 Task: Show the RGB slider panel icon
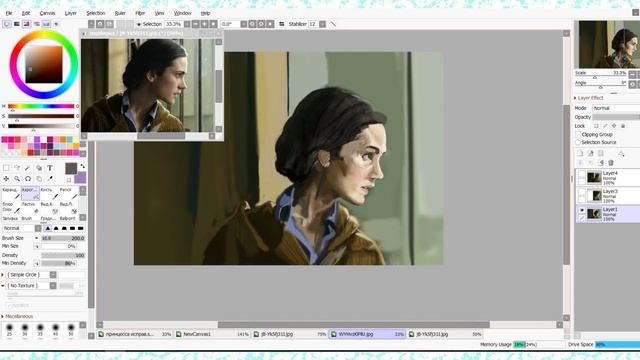[x=17, y=24]
